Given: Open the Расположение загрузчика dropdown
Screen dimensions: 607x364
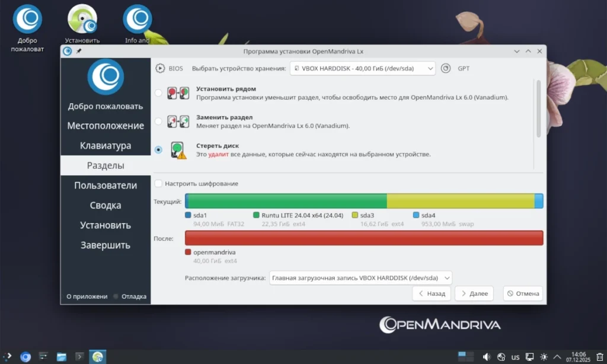Looking at the screenshot, I should click(x=360, y=278).
